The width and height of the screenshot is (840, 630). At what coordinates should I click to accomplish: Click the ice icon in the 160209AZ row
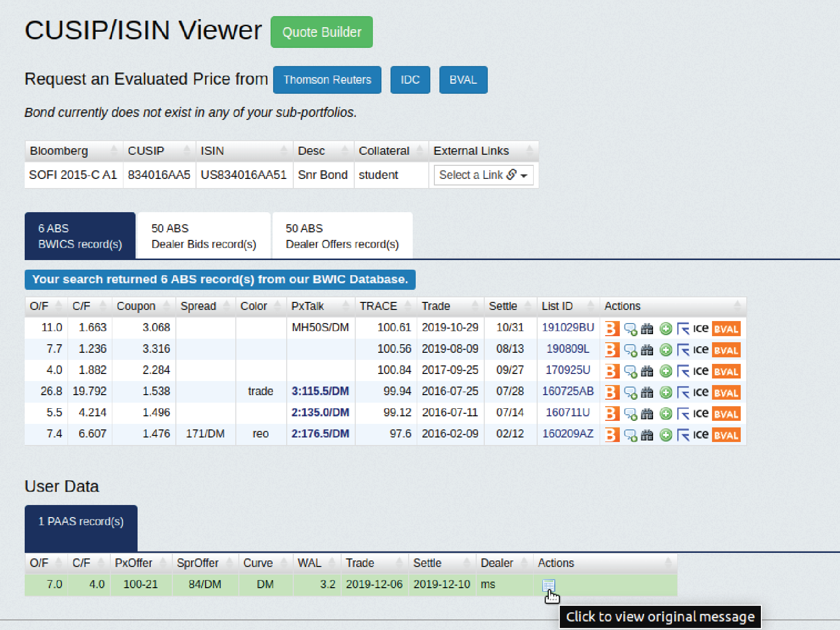coord(700,434)
